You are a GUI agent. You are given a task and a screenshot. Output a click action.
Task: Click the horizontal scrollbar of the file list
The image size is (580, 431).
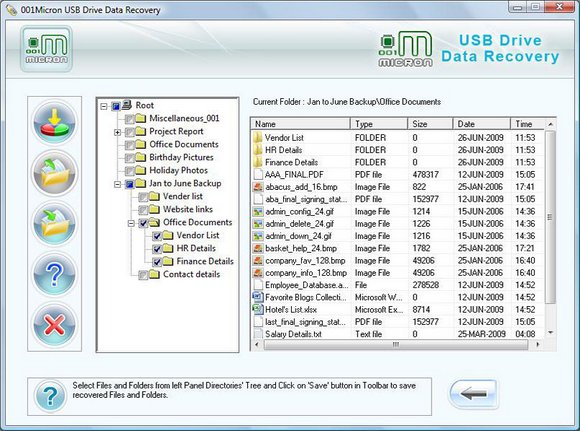coord(396,344)
